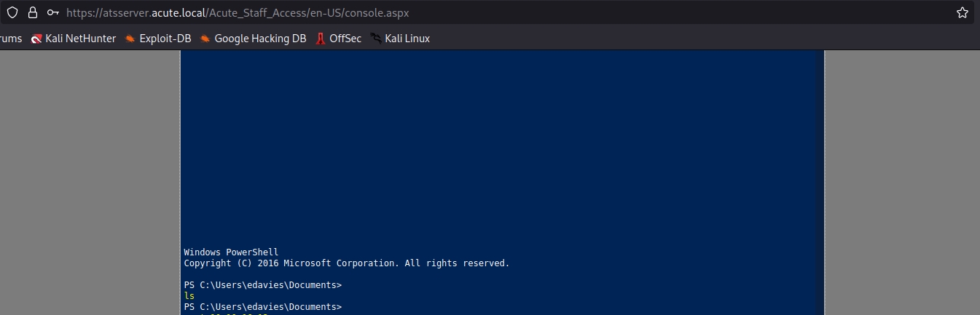Screen dimensions: 980x315
Task: Click the OffSec bookmark icon
Action: pyautogui.click(x=321, y=39)
